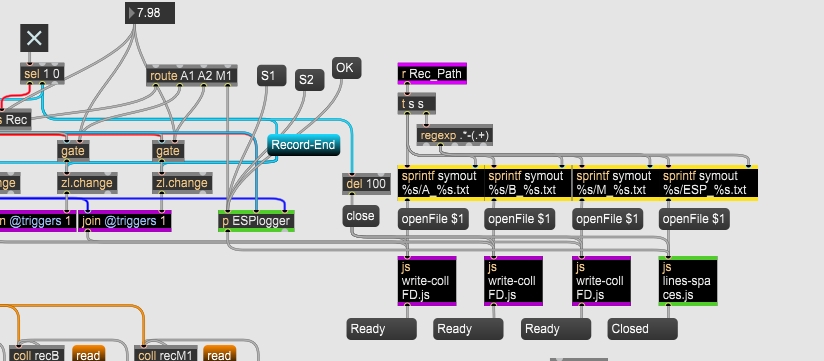This screenshot has width=824, height=361.
Task: Toggle the X toggle above sel 1 0
Action: coord(34,38)
